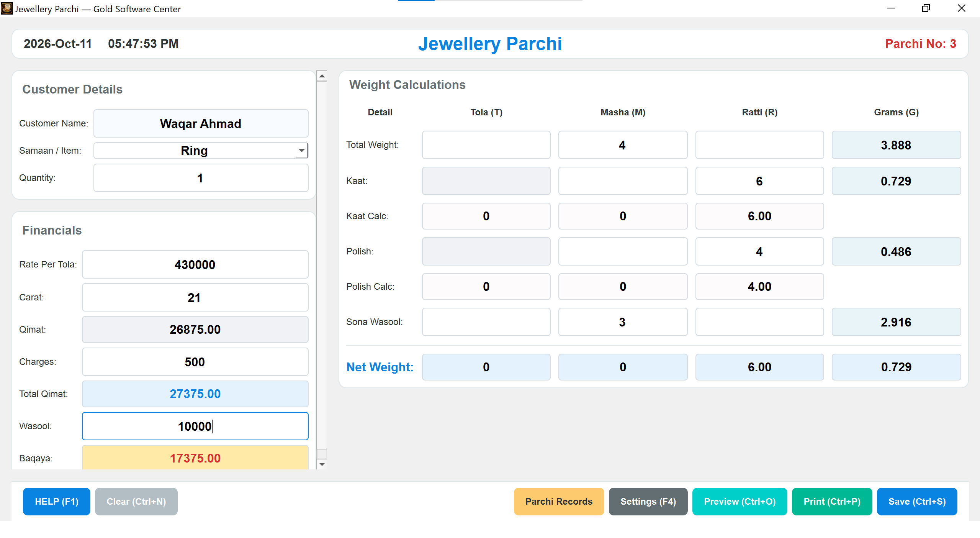Viewport: 980px width, 538px height.
Task: Click the left panel vertical scrollbar thumb
Action: tap(322, 264)
